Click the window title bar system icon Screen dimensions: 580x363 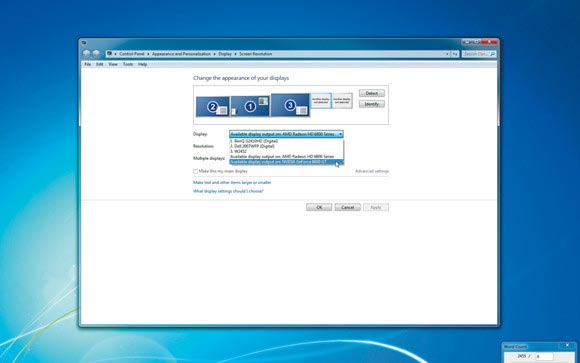[84, 43]
